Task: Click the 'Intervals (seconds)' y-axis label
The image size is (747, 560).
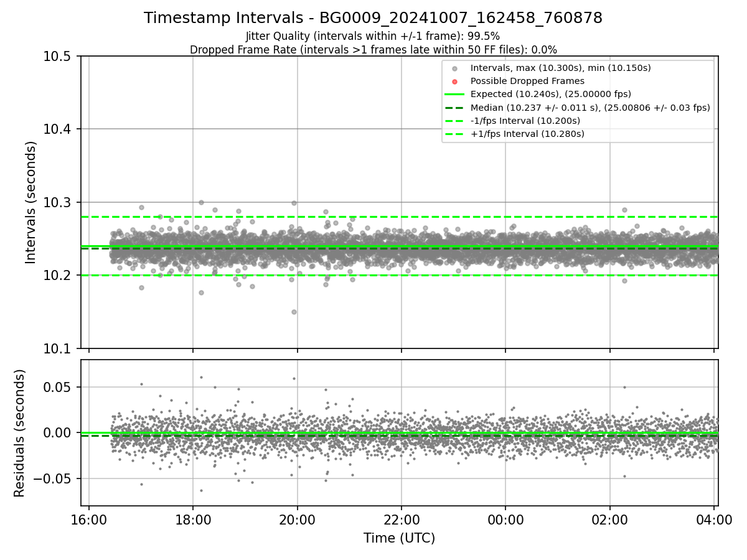Action: [x=31, y=202]
